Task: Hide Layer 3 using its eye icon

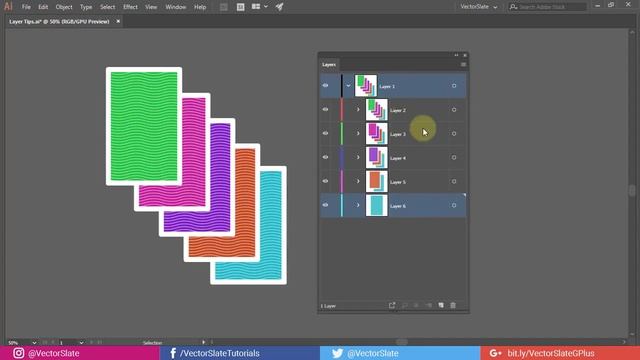Action: point(325,133)
